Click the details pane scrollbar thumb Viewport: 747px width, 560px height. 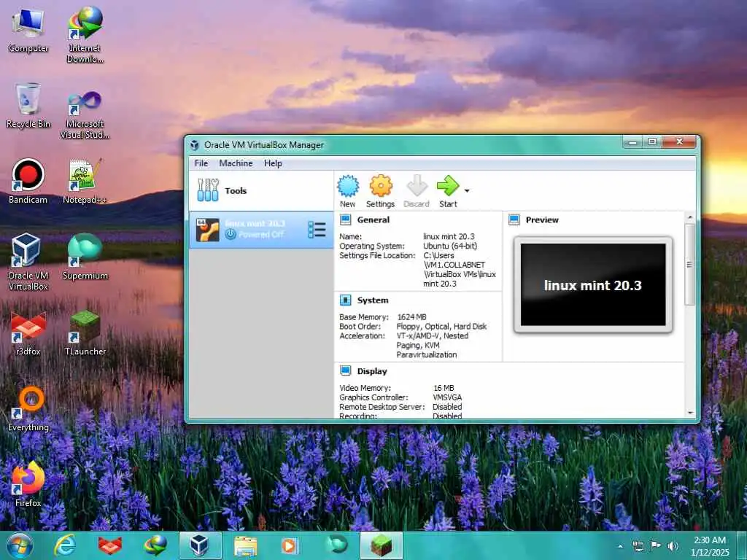click(x=690, y=264)
